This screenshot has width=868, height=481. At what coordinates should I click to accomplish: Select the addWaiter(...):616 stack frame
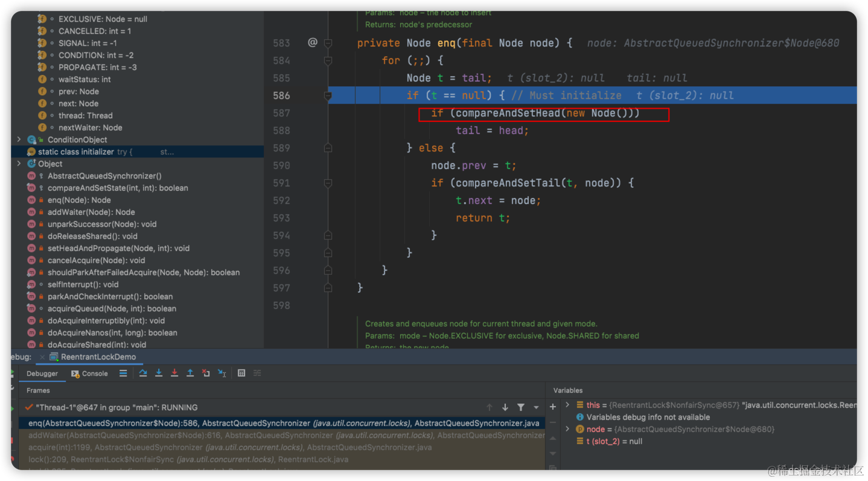coord(282,435)
